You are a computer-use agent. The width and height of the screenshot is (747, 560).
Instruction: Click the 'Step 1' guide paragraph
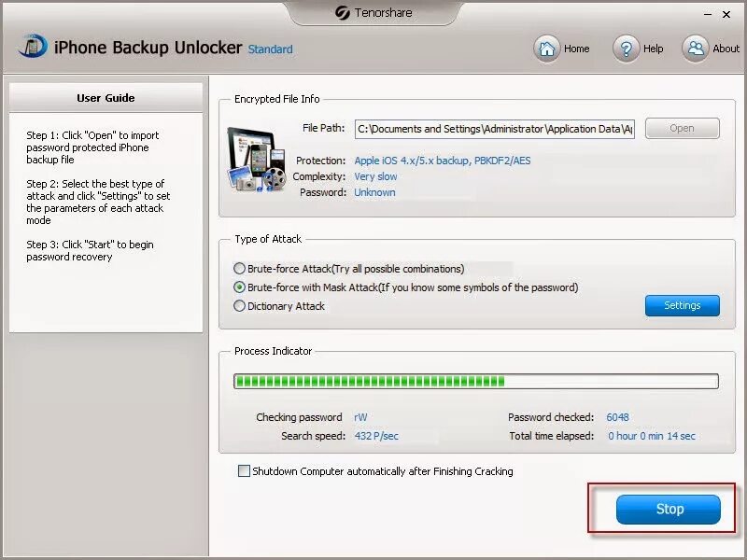(92, 147)
